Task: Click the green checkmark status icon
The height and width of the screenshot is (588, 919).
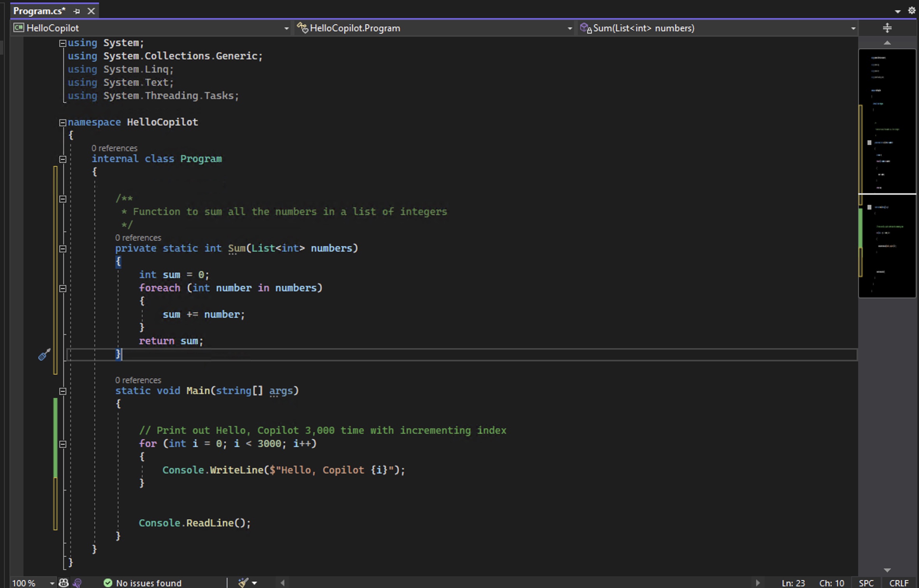Action: click(108, 583)
